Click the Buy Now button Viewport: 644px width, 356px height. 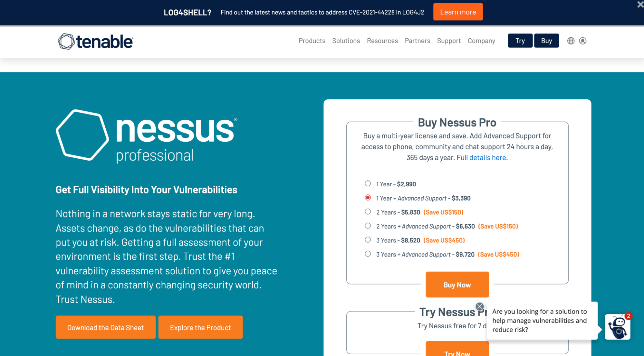(457, 284)
